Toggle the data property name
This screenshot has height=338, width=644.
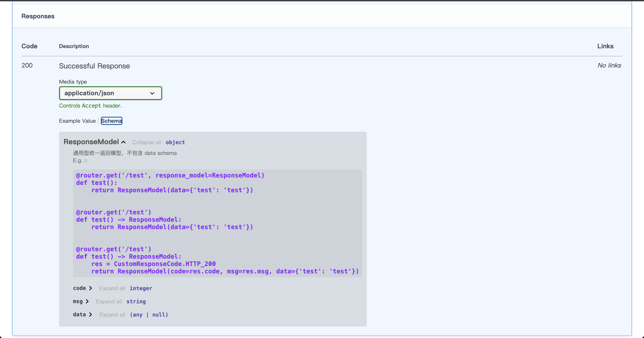79,315
